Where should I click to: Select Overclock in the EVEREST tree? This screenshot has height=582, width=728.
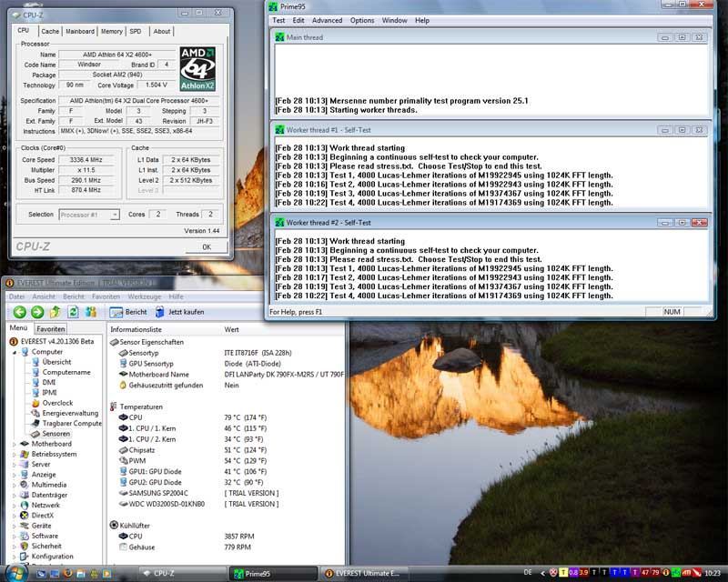point(57,403)
